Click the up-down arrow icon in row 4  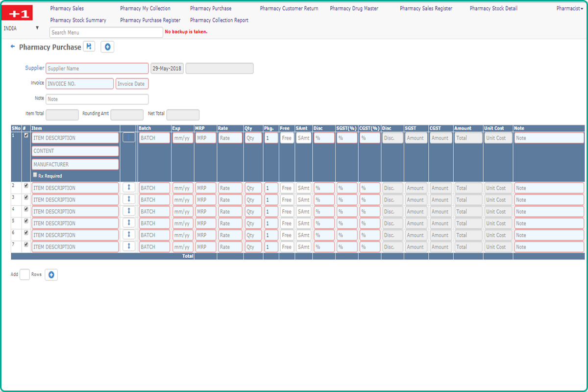(128, 211)
